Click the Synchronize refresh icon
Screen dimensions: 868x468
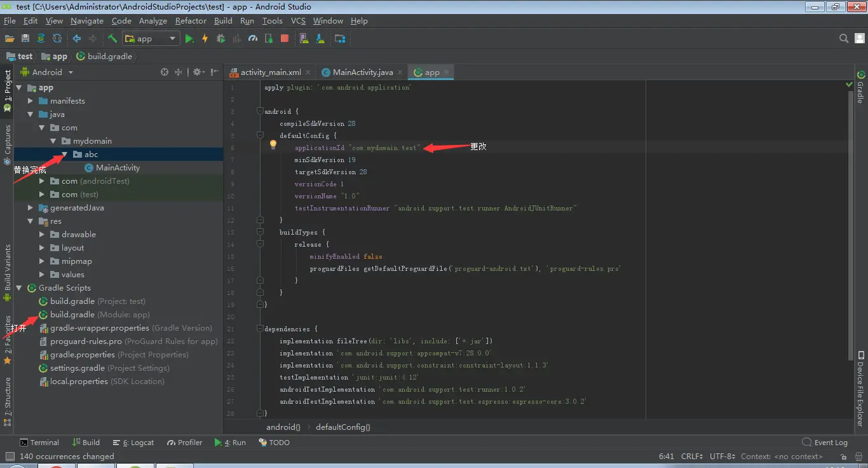click(57, 39)
